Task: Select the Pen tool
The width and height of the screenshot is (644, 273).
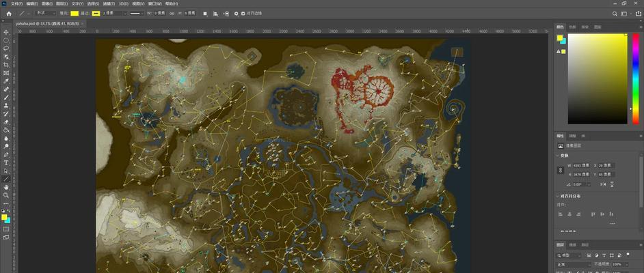Action: tap(6, 154)
